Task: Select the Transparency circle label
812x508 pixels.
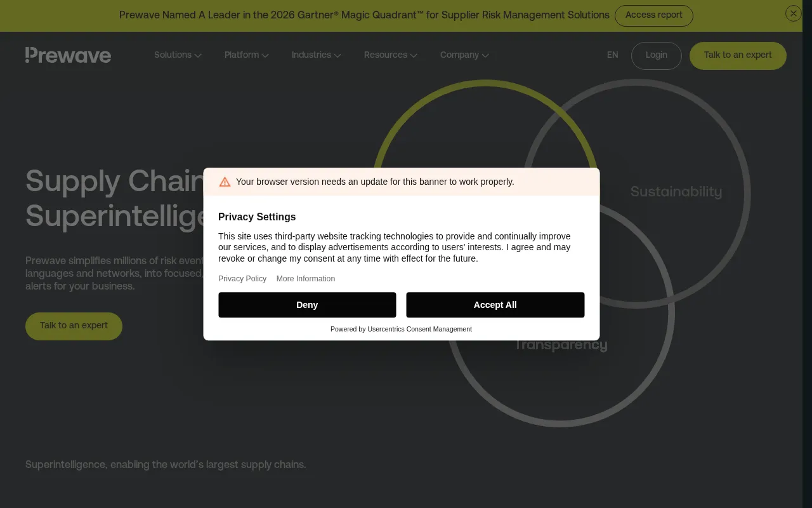Action: 561,345
